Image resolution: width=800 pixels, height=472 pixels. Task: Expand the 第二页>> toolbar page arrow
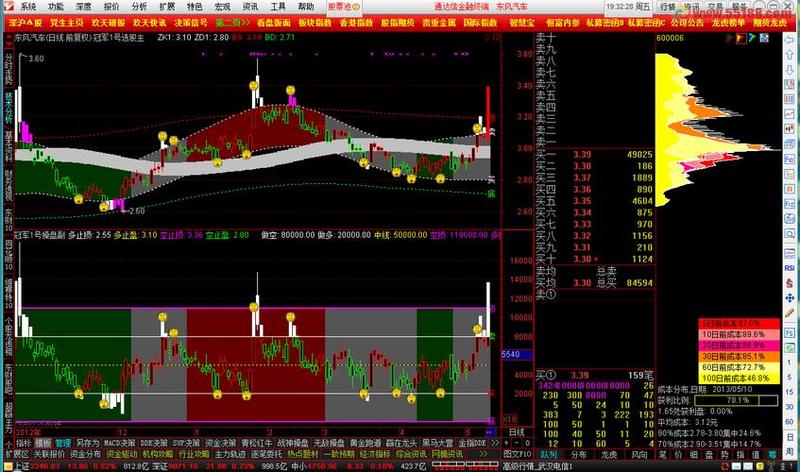pyautogui.click(x=233, y=23)
